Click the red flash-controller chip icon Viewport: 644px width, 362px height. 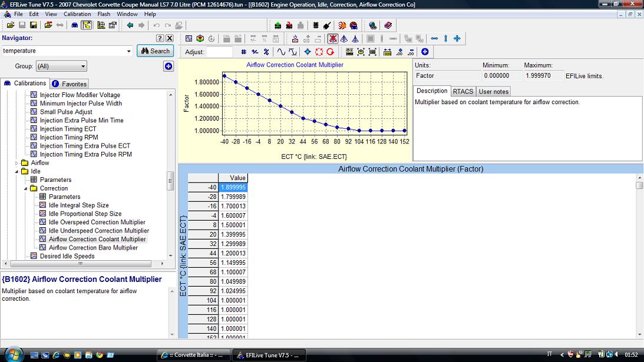click(289, 25)
